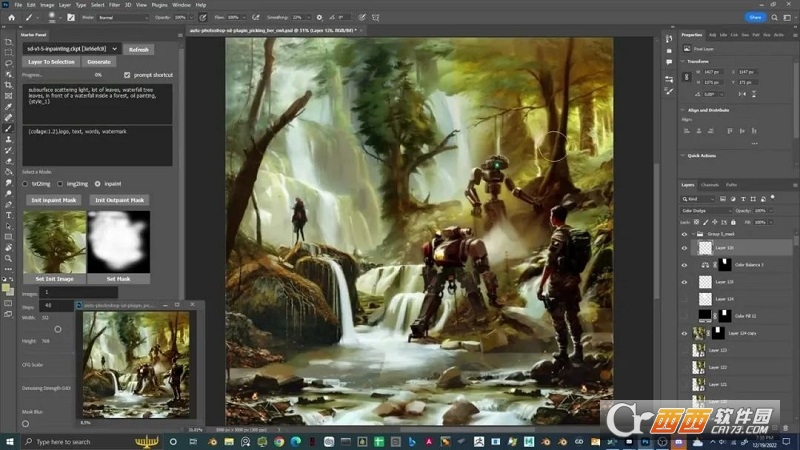Viewport: 800px width, 450px height.
Task: Click the positive prompt text area
Action: (x=97, y=104)
